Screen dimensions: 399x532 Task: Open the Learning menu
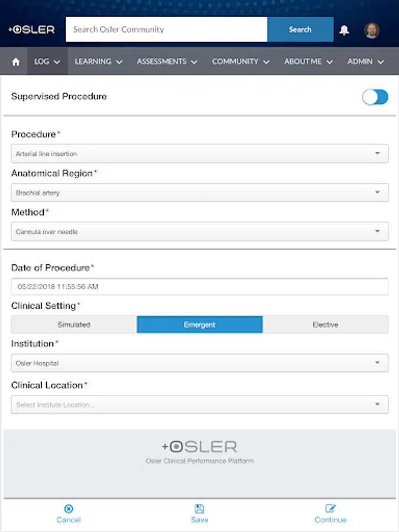[x=98, y=61]
